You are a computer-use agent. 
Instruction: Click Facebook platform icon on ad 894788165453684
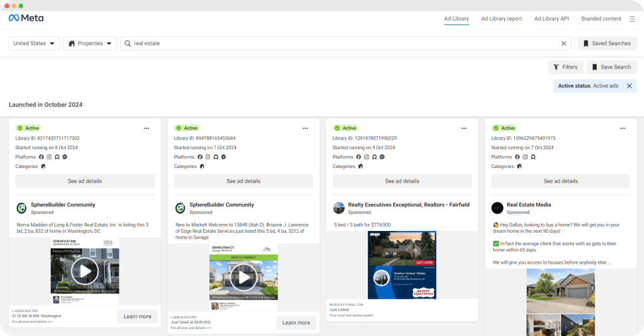[200, 157]
